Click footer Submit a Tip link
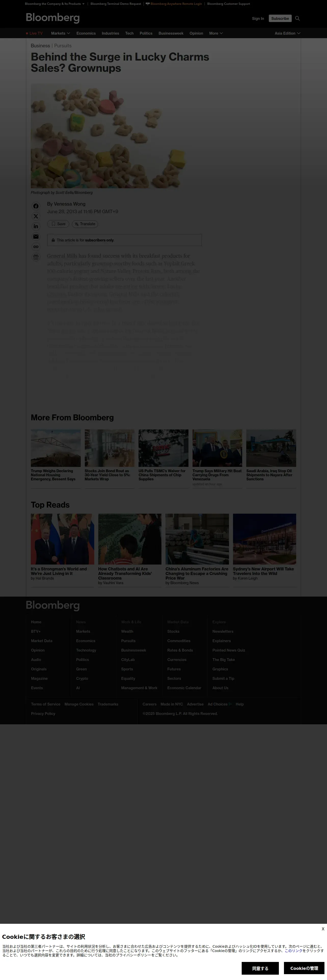 coord(223,679)
